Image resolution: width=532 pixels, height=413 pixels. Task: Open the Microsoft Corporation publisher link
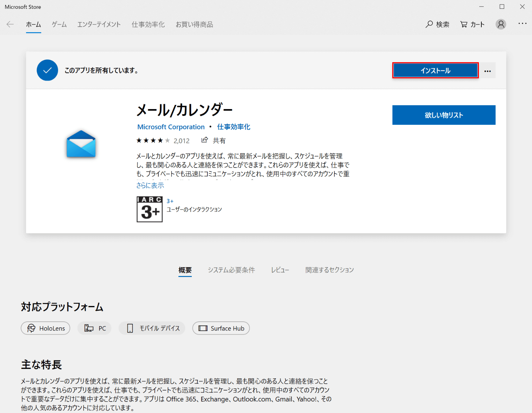(x=171, y=127)
